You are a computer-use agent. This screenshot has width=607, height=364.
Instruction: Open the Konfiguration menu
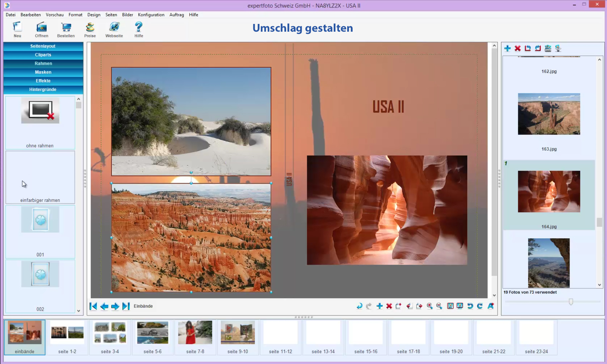151,14
